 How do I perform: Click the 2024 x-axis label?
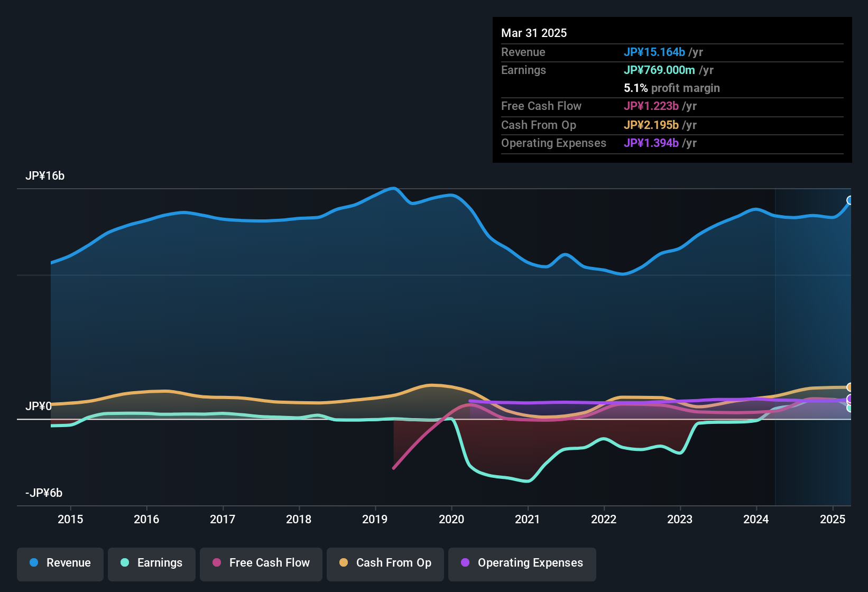point(756,519)
